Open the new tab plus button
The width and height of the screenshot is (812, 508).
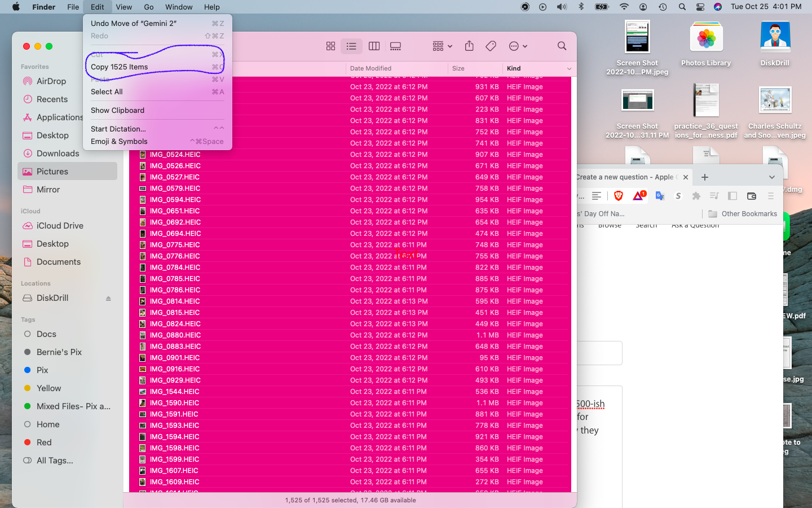click(x=705, y=177)
